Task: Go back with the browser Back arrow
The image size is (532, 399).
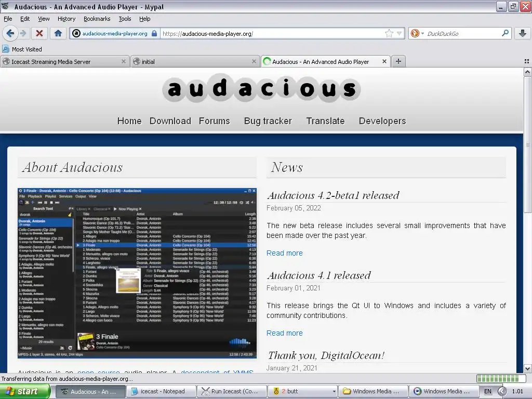Action: click(x=10, y=33)
